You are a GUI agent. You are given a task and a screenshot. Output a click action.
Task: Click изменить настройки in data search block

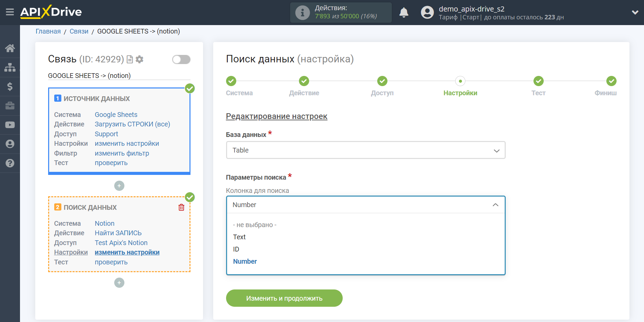tap(127, 252)
